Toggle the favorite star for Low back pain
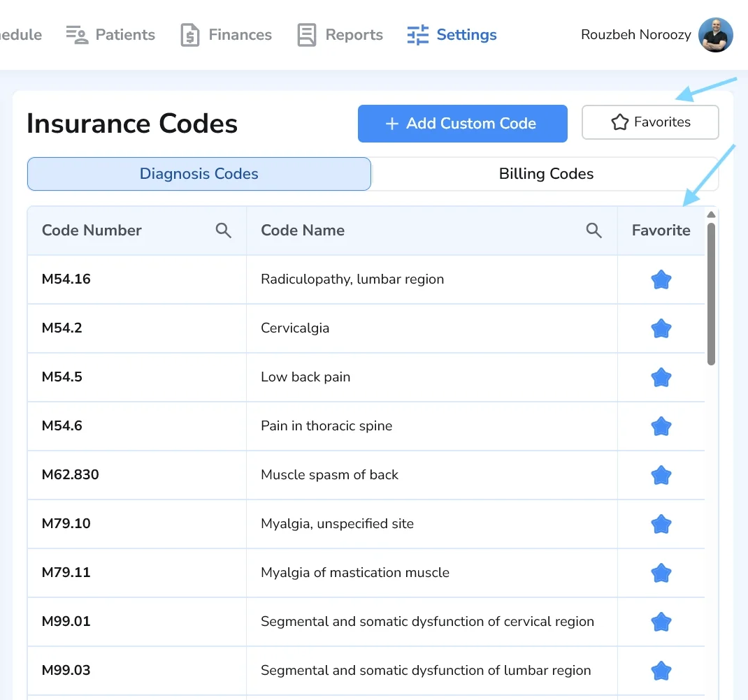 point(661,377)
